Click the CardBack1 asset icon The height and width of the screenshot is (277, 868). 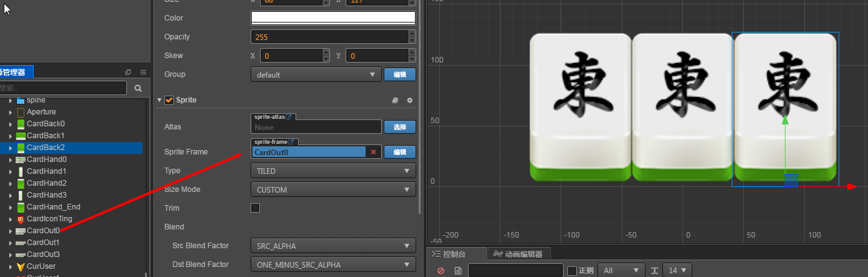(x=21, y=136)
